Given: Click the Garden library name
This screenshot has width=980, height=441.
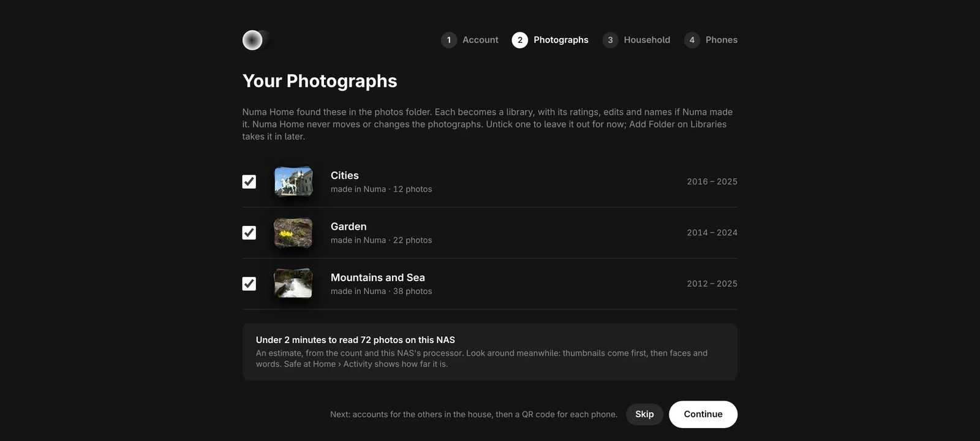Looking at the screenshot, I should click(x=349, y=227).
